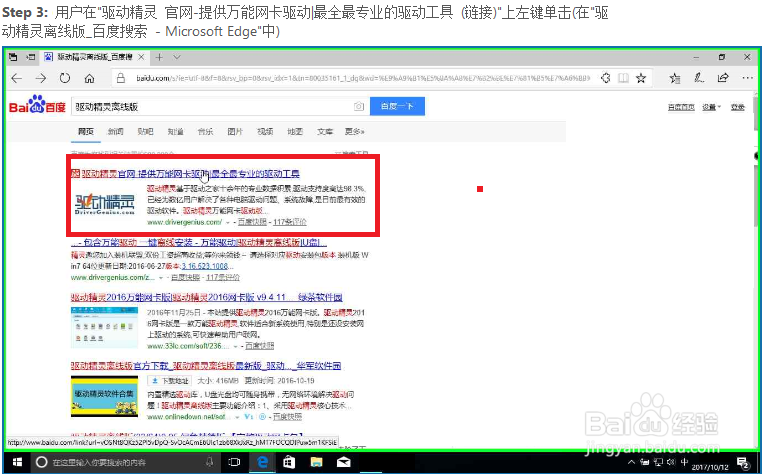This screenshot has height=474, width=763.
Task: Show hidden system tray icons chevron
Action: point(631,462)
